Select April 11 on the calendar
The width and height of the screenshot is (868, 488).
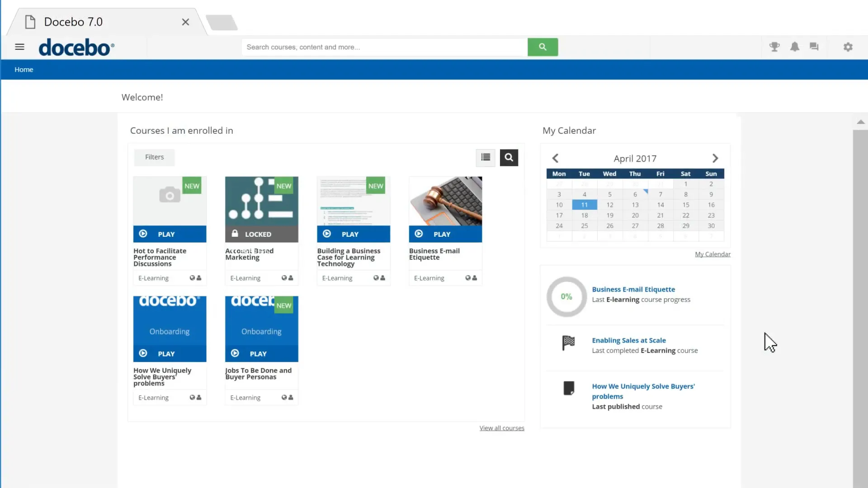click(584, 204)
